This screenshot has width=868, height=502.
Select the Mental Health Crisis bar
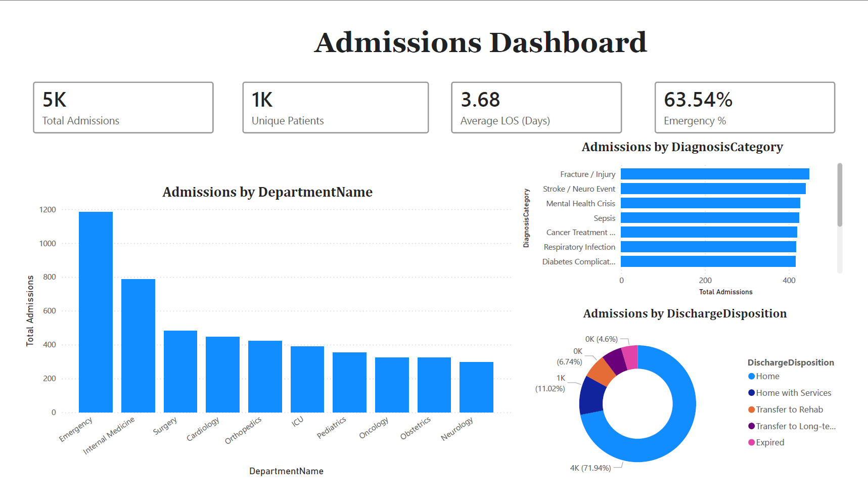point(710,203)
